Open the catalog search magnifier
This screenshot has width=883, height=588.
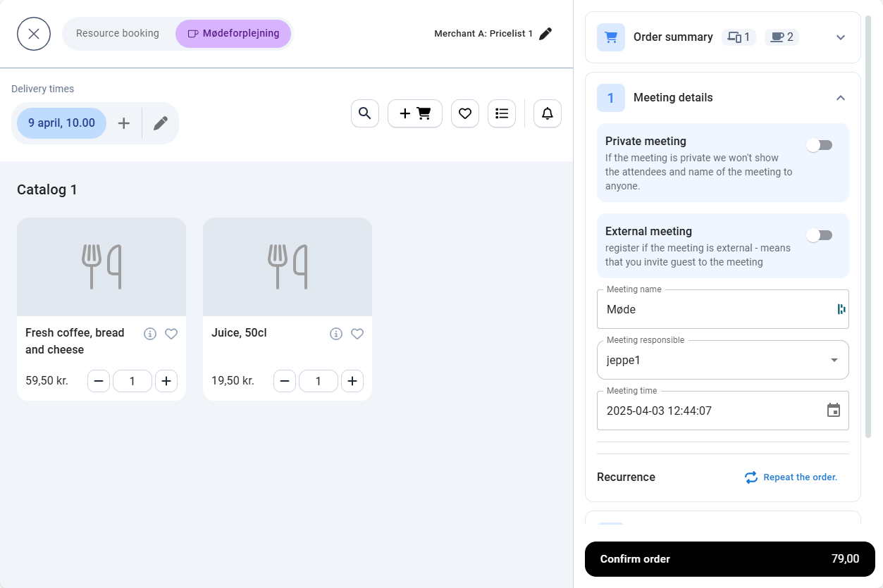click(x=365, y=113)
